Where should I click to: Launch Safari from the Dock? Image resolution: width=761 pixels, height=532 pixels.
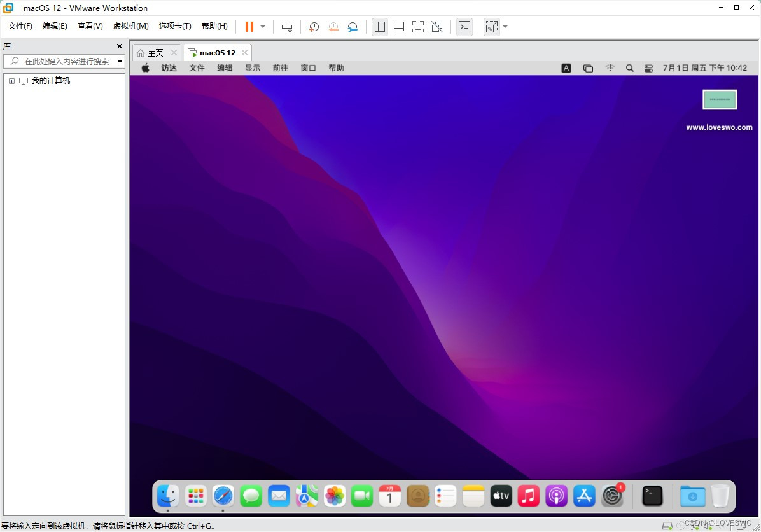tap(223, 496)
